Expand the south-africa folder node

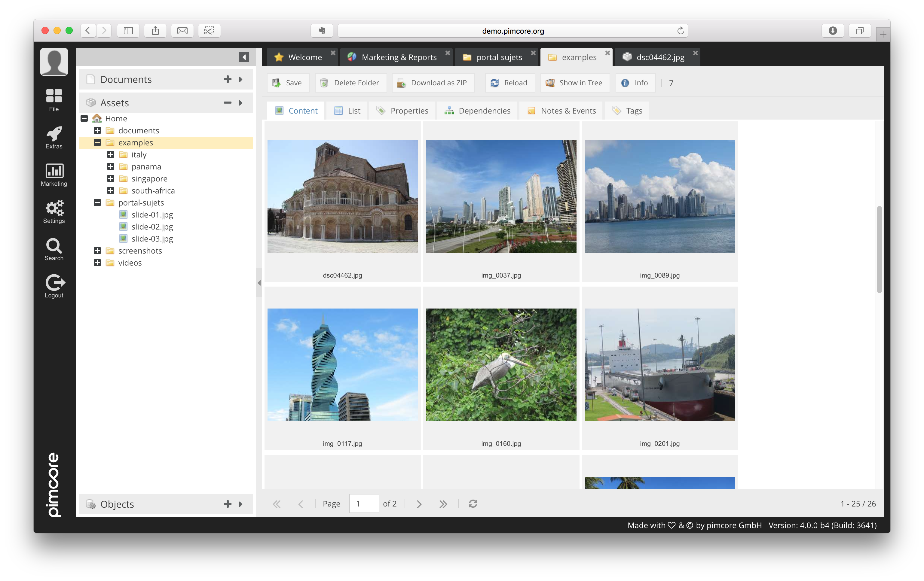111,190
